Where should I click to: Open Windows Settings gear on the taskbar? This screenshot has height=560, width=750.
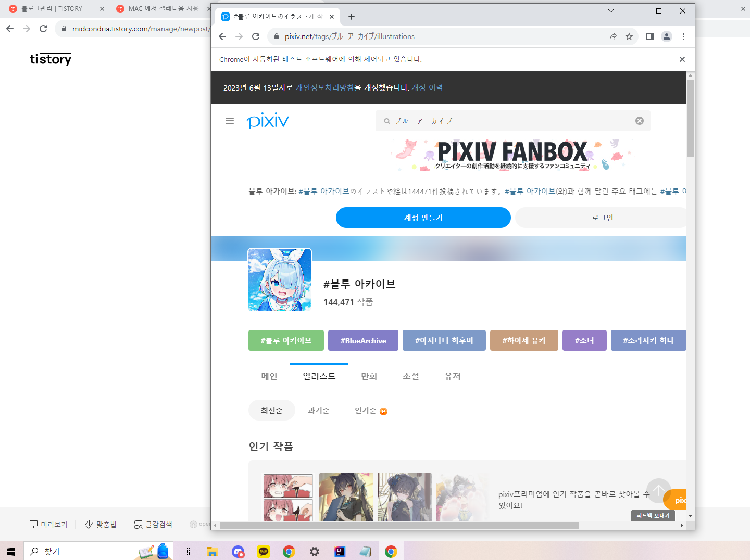pyautogui.click(x=315, y=551)
